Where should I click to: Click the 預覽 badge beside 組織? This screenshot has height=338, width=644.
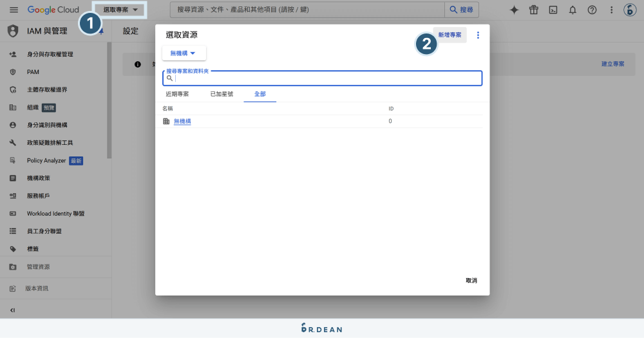[49, 108]
